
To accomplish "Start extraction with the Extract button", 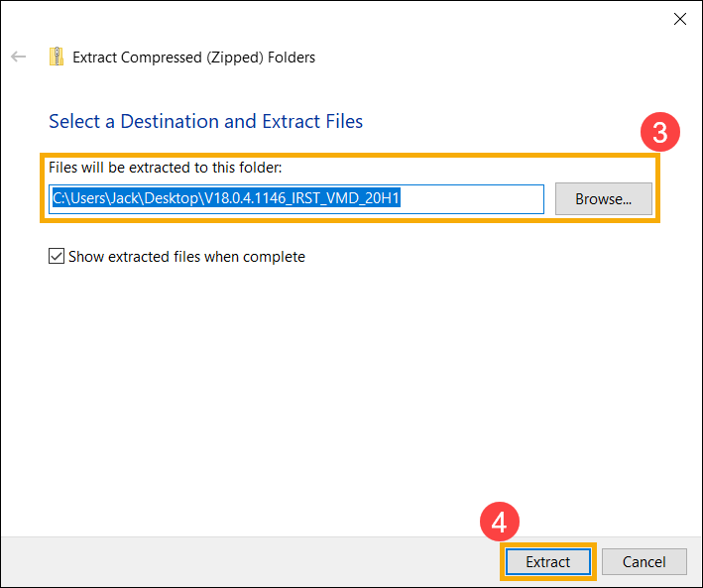I will click(x=548, y=561).
